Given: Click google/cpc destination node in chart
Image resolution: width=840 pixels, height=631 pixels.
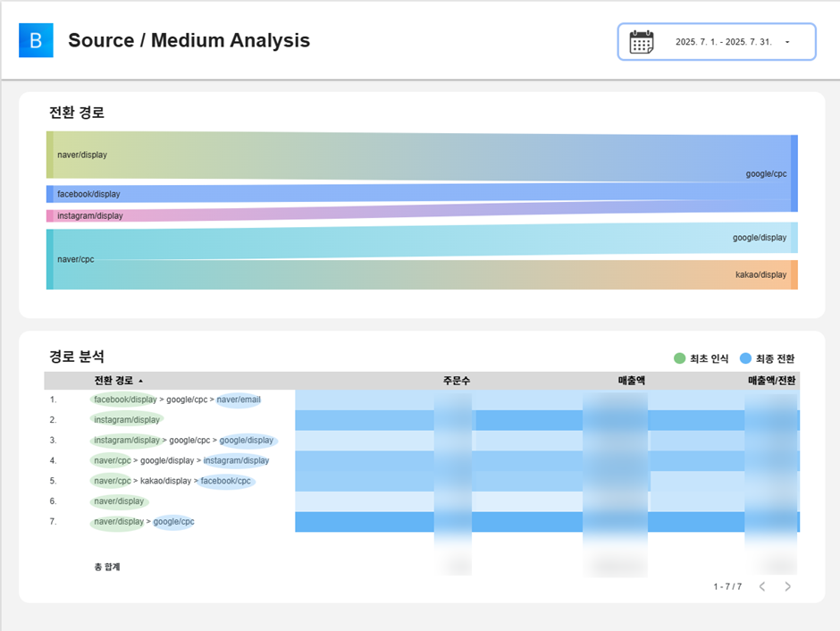Looking at the screenshot, I should [x=794, y=173].
